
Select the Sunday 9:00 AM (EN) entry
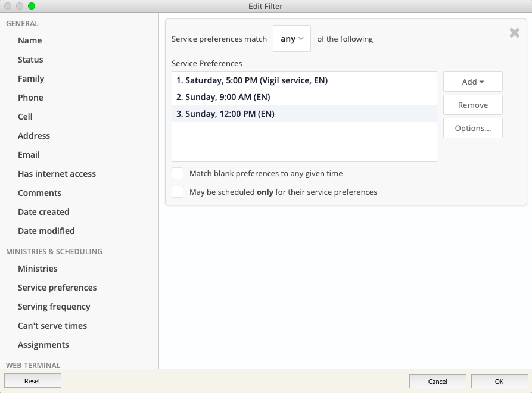[228, 97]
